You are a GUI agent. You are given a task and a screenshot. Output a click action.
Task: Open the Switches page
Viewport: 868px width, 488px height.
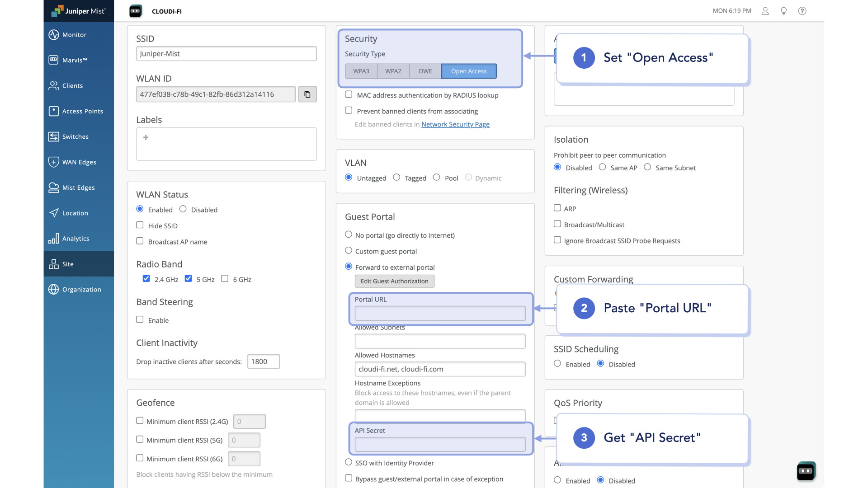pos(75,136)
